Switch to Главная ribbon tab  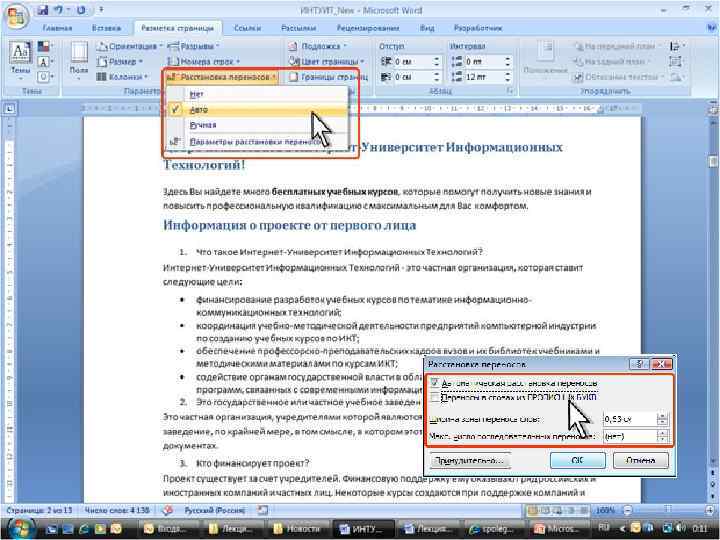(x=57, y=28)
